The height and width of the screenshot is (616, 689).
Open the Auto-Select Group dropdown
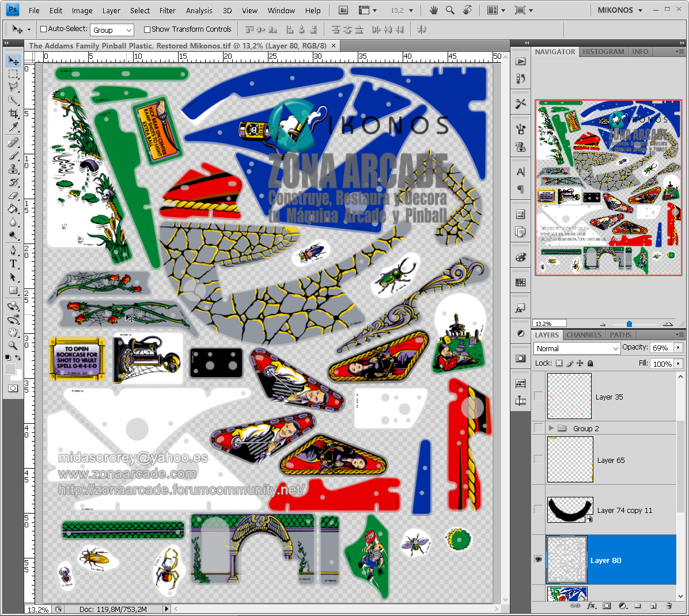(x=112, y=30)
